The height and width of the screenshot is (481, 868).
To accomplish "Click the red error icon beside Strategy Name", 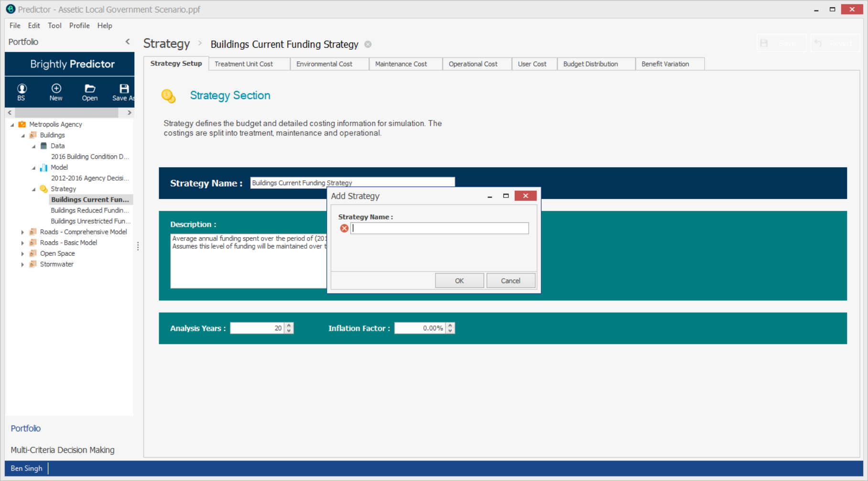I will 344,229.
